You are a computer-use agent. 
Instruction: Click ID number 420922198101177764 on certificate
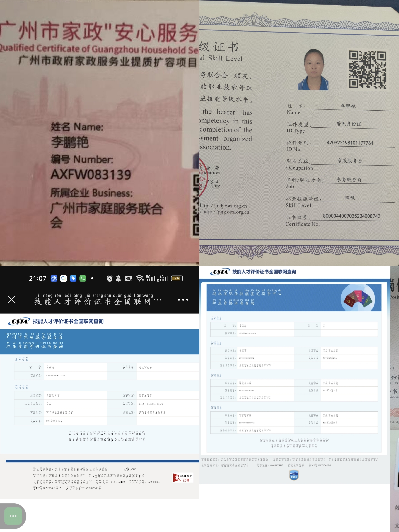(350, 143)
